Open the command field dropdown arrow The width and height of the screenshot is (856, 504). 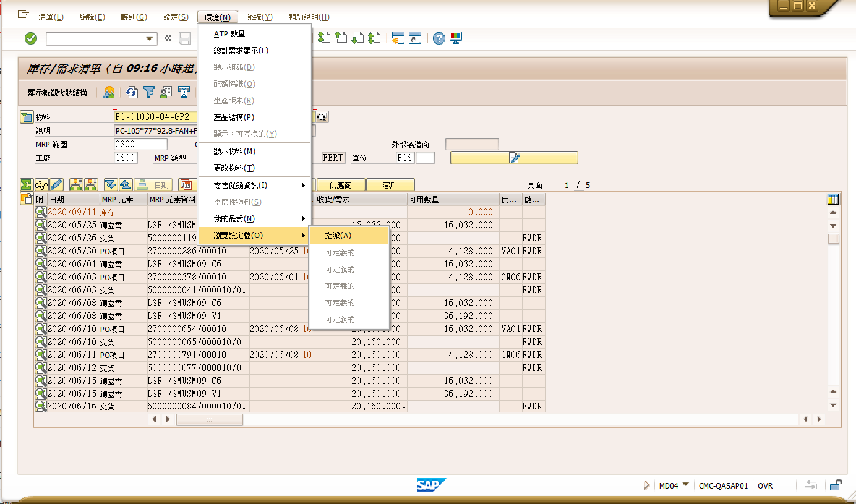(x=150, y=38)
